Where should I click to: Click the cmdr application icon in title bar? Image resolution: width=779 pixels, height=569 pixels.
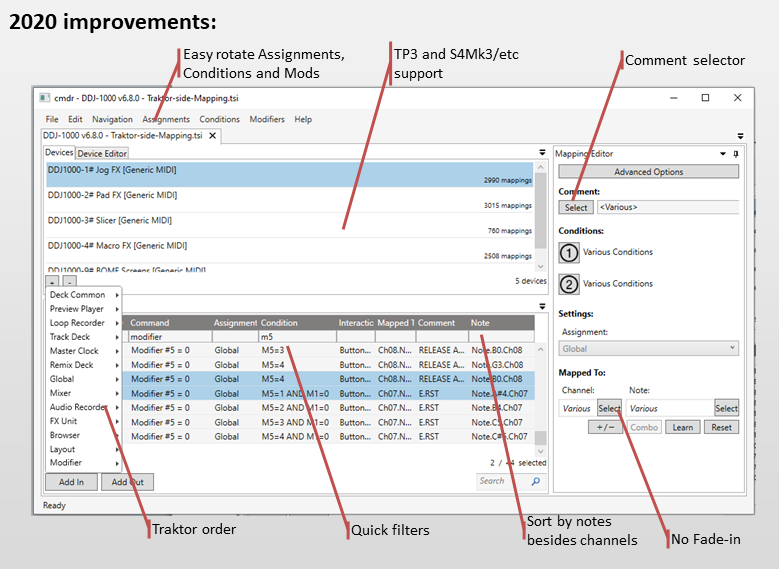(45, 98)
